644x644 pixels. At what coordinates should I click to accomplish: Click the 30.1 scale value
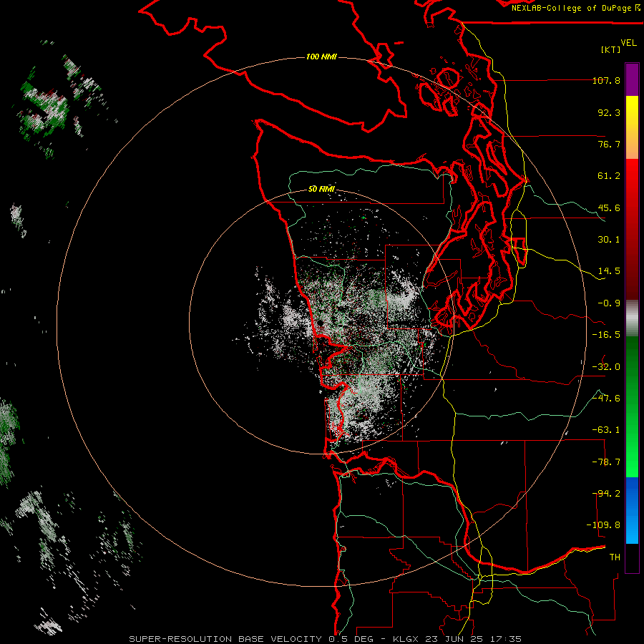(x=609, y=240)
